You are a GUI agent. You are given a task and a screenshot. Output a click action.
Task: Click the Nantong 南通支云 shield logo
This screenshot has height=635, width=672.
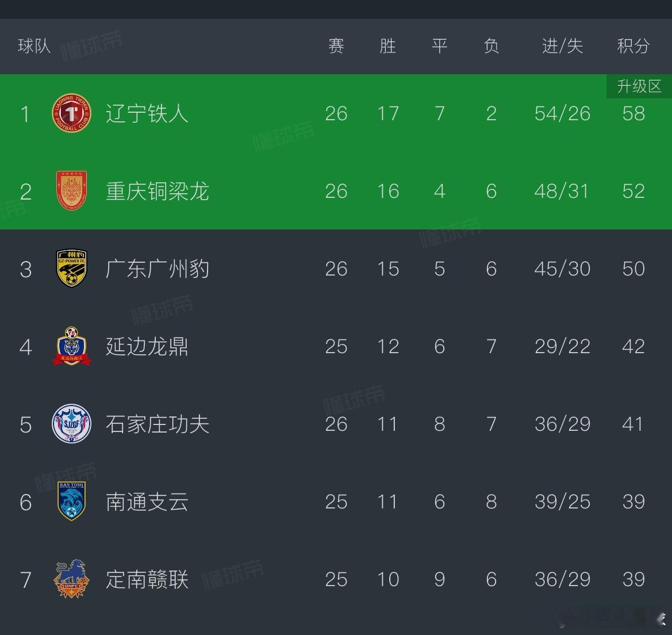tap(71, 502)
